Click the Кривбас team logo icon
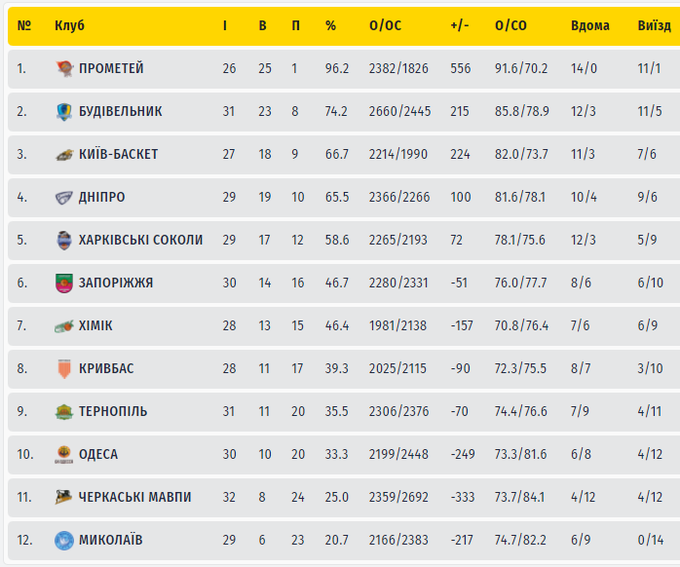This screenshot has height=567, width=680. coord(64,369)
